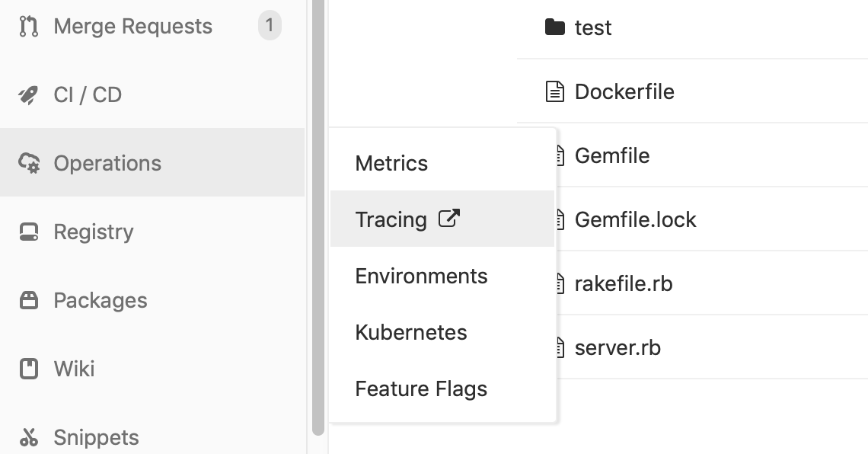The height and width of the screenshot is (454, 868).
Task: Open the Gemfile.lock file
Action: (x=637, y=219)
